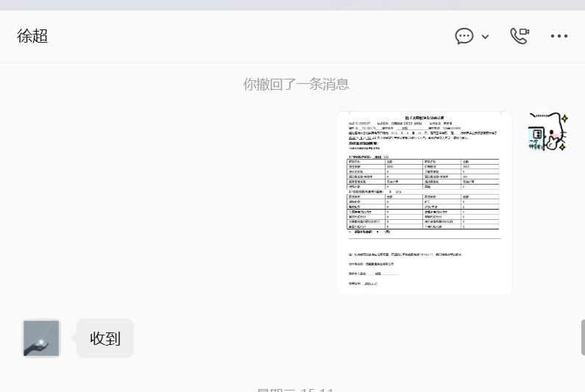Click the top window title bar strip
This screenshot has height=392, width=585.
(x=293, y=5)
